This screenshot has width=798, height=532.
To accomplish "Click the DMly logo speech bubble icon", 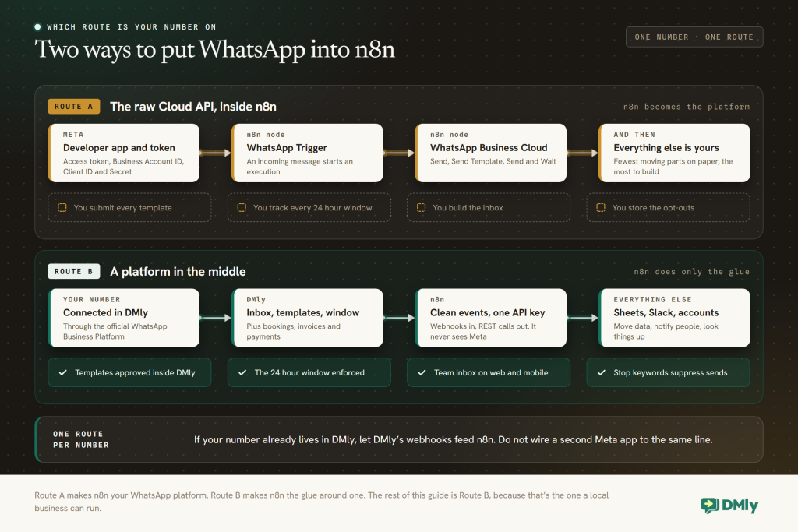I will 709,505.
